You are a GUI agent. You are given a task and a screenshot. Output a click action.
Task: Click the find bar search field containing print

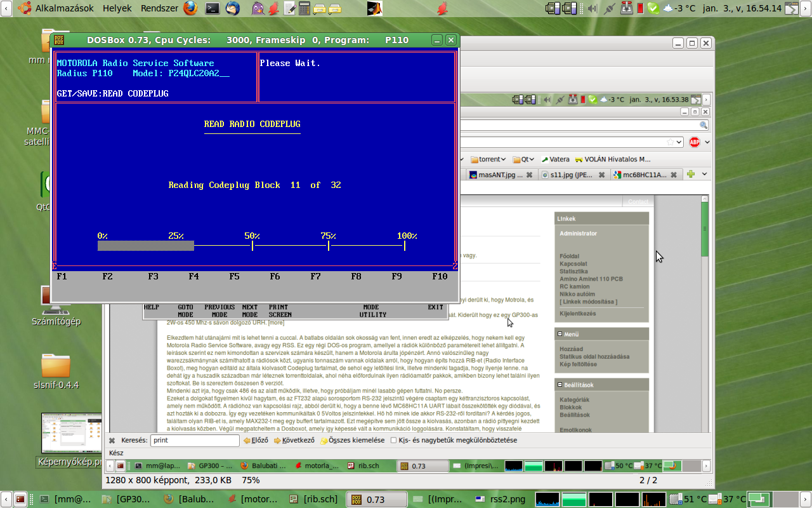tap(195, 440)
